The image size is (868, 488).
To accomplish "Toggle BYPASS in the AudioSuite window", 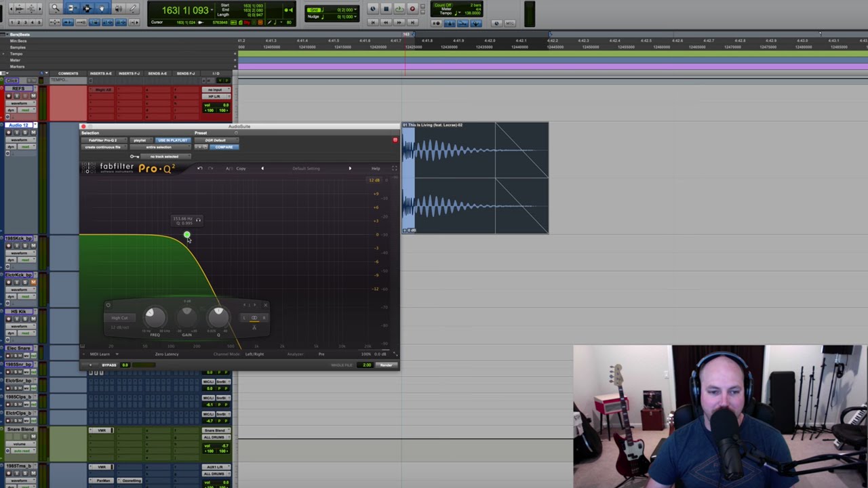I will (108, 365).
